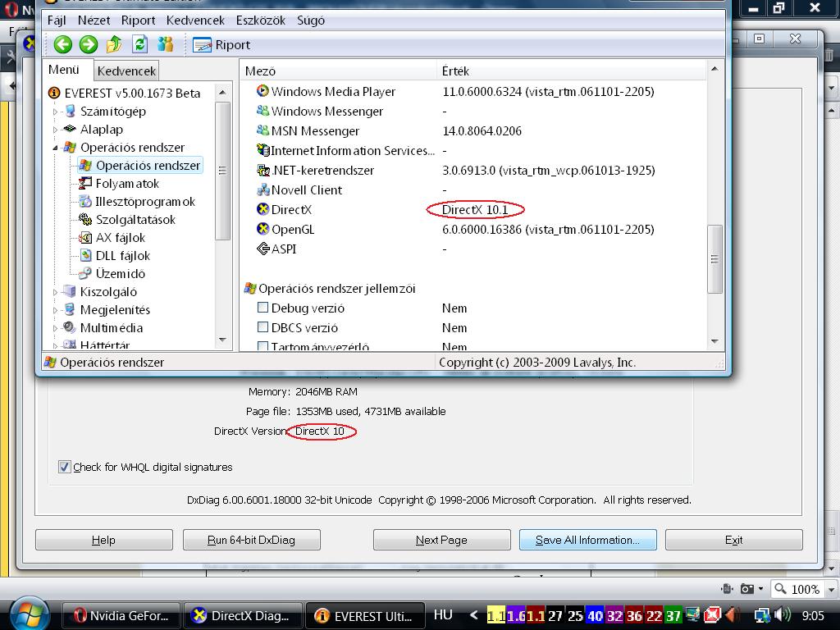
Task: Toggle Check for WHQL digital signatures
Action: point(64,467)
